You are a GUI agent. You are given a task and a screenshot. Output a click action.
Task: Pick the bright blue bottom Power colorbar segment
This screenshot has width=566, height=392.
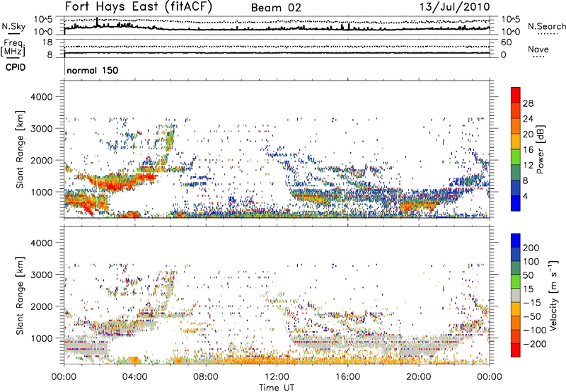click(x=516, y=203)
